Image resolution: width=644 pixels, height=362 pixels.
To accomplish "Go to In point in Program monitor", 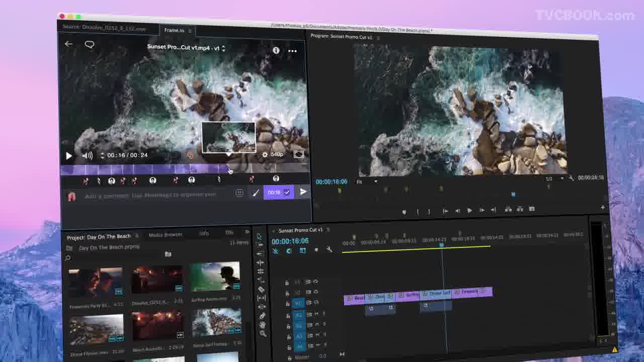I will point(445,211).
